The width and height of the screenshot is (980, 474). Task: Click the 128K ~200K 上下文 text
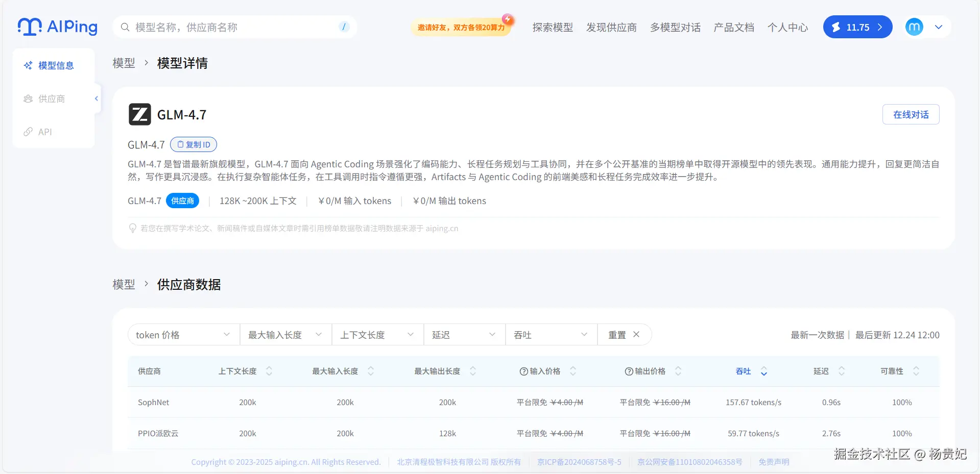pyautogui.click(x=258, y=201)
